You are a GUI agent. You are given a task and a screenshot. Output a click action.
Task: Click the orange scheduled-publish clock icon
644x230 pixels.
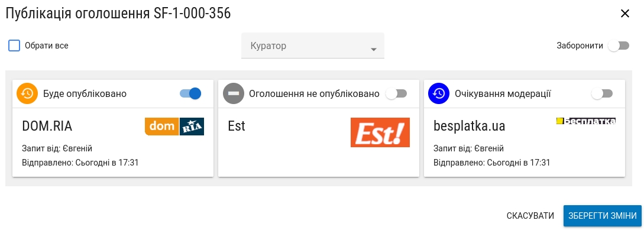[27, 93]
